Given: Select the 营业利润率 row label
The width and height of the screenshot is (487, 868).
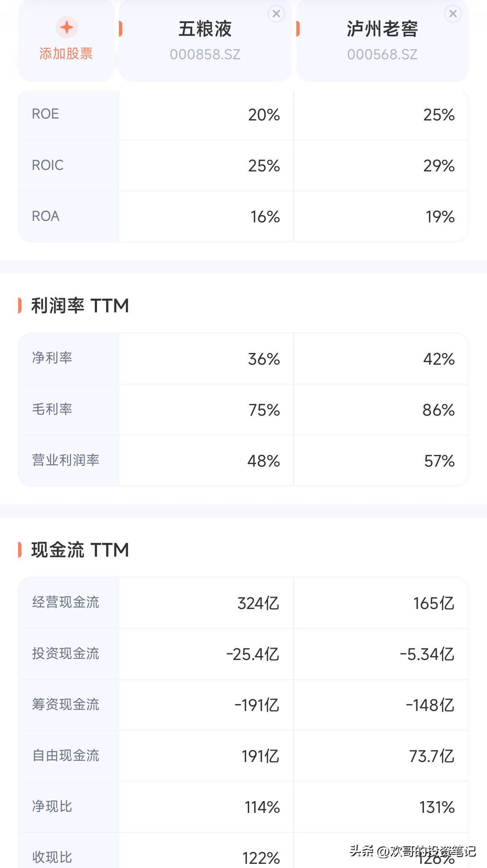Looking at the screenshot, I should click(66, 460).
